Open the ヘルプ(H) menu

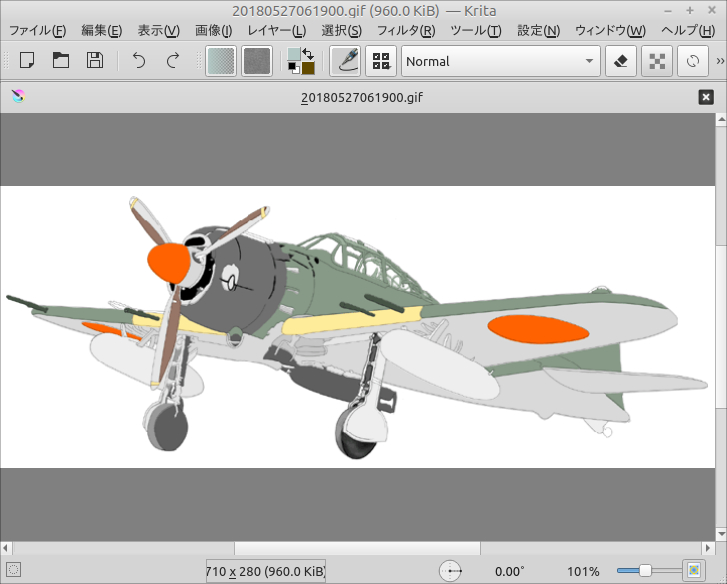(x=688, y=31)
